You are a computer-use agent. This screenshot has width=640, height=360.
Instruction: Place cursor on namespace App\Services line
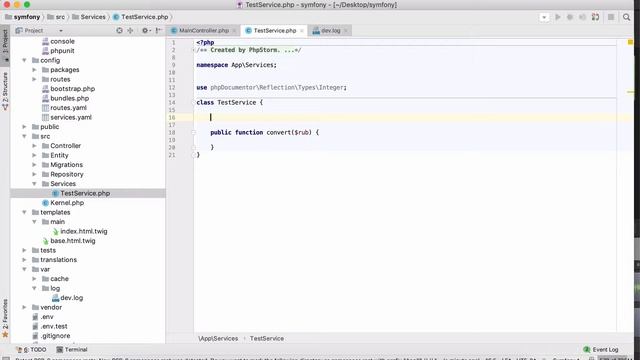point(236,65)
